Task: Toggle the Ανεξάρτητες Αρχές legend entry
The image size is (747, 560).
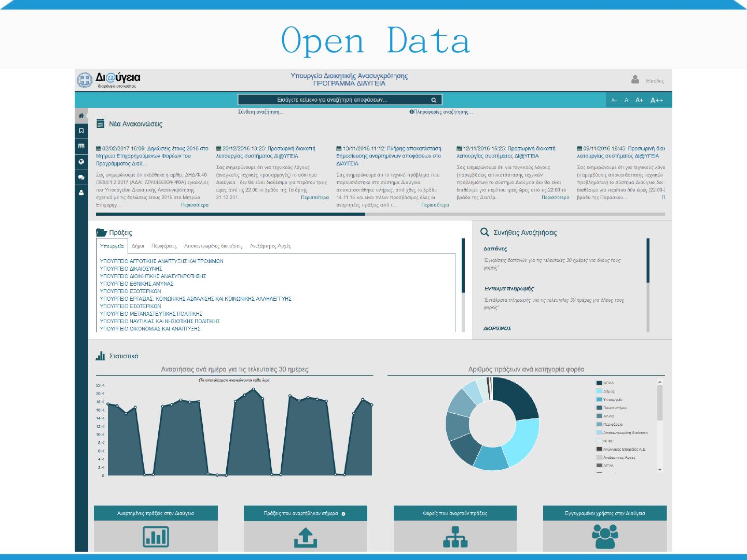Action: tap(616, 458)
